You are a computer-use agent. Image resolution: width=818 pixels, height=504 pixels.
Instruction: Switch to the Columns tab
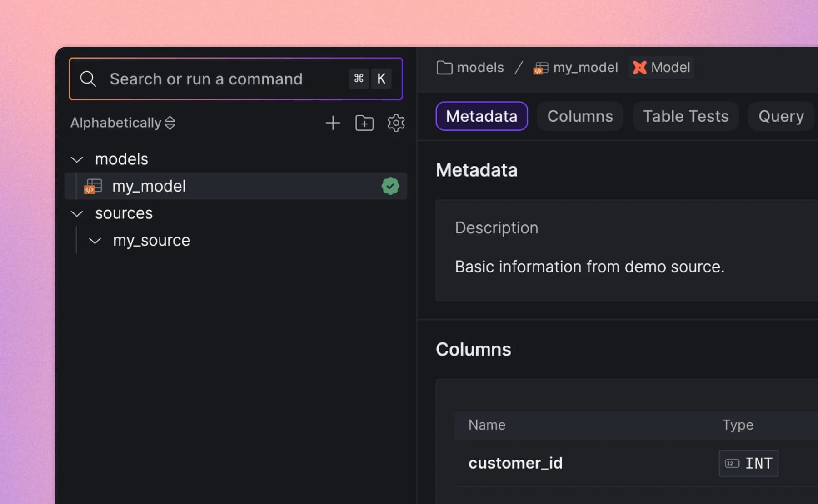[580, 116]
